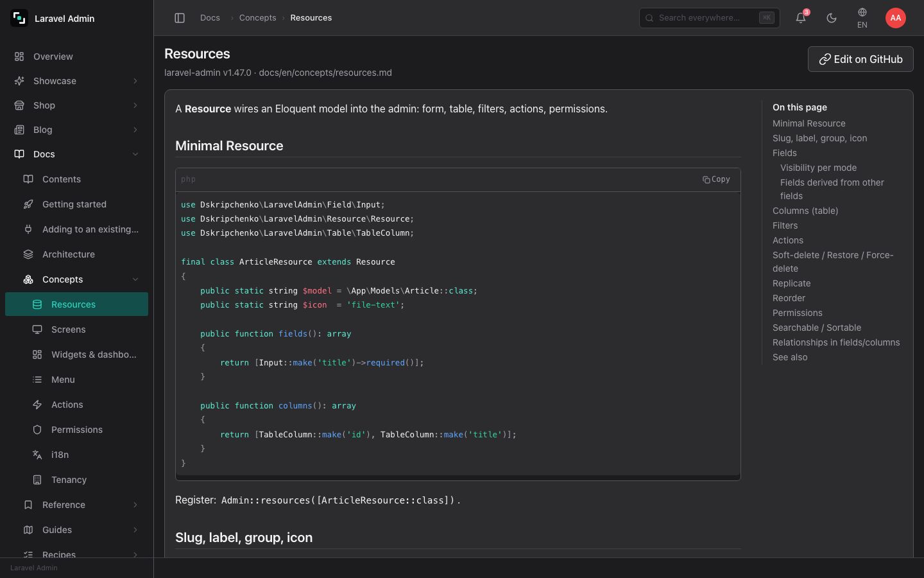Open the EN language selector
The width and height of the screenshot is (924, 578).
point(862,18)
